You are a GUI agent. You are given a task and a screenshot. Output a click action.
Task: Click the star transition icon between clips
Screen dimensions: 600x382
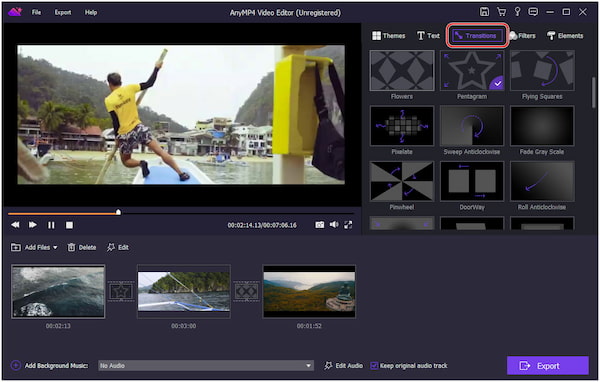(121, 292)
